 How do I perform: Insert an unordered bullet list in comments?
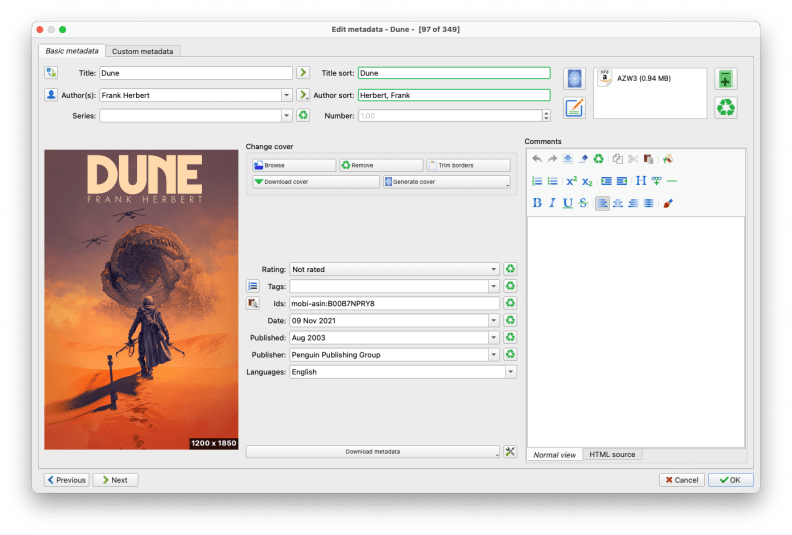(x=552, y=181)
